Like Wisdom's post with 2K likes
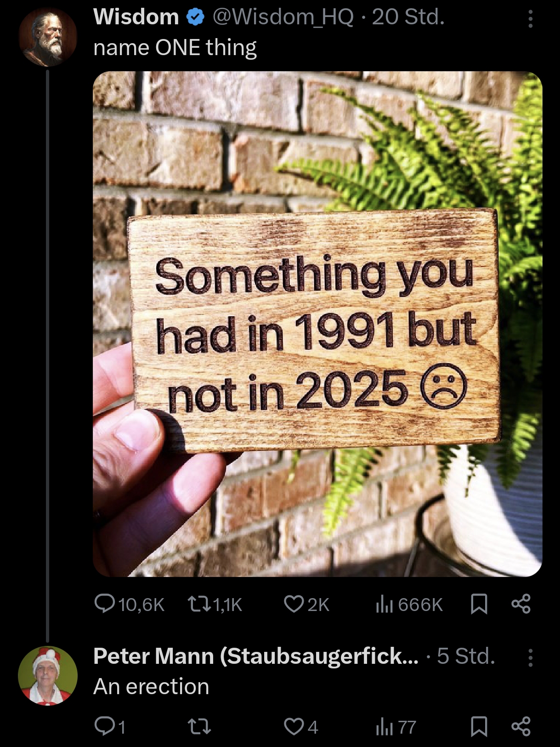Viewport: 560px width, 747px height. pos(293,604)
